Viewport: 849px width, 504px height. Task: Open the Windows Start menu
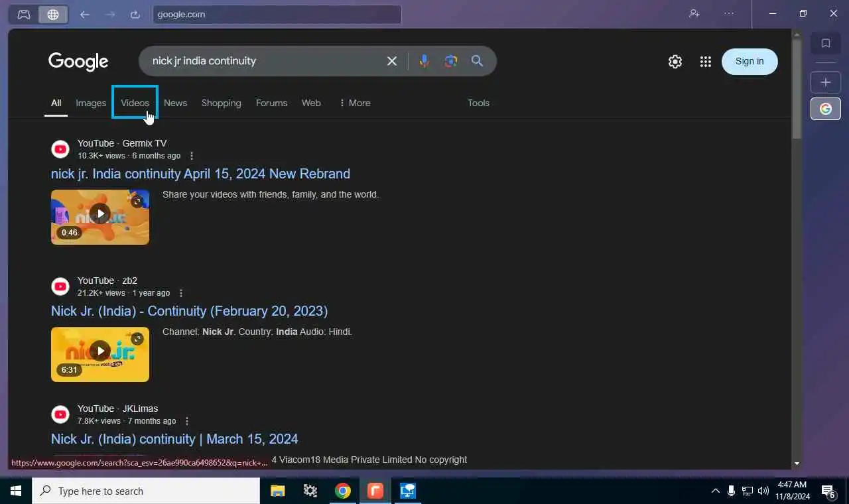coord(16,491)
